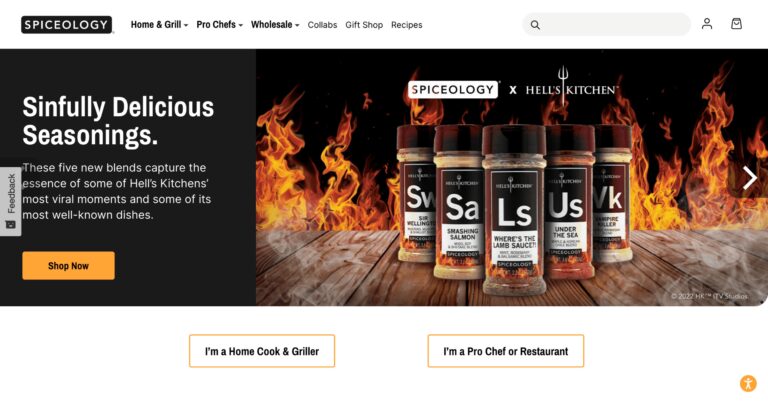Click the Smashing Salmon spice bottle
The image size is (768, 403).
pos(458,202)
